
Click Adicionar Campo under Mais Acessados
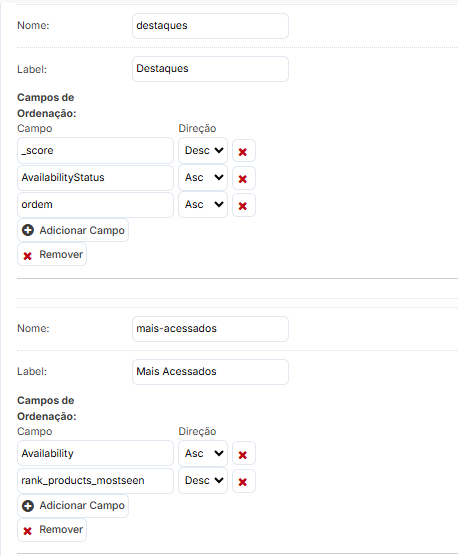[73, 506]
